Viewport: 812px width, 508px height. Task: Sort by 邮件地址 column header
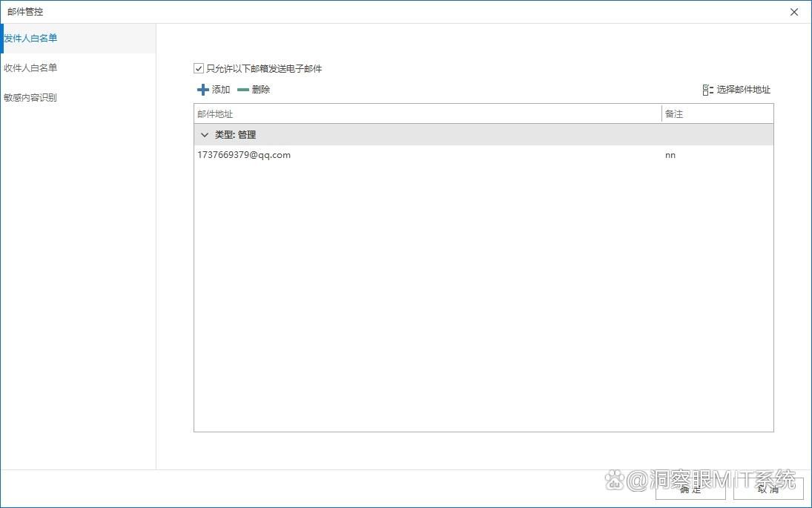[428, 114]
